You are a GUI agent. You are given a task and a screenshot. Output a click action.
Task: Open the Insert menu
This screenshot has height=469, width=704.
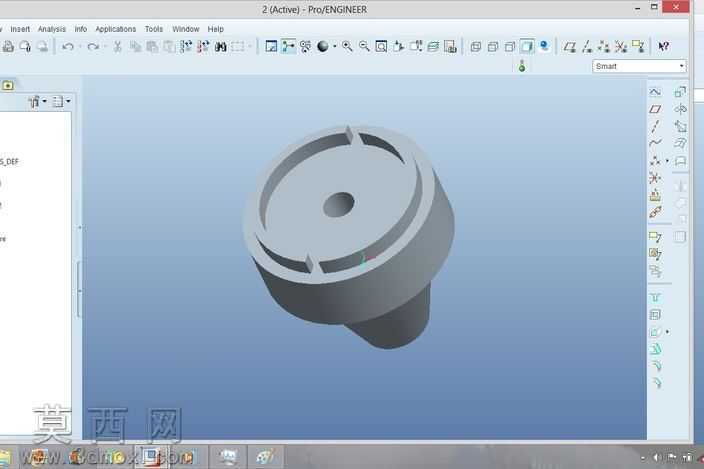coord(20,29)
